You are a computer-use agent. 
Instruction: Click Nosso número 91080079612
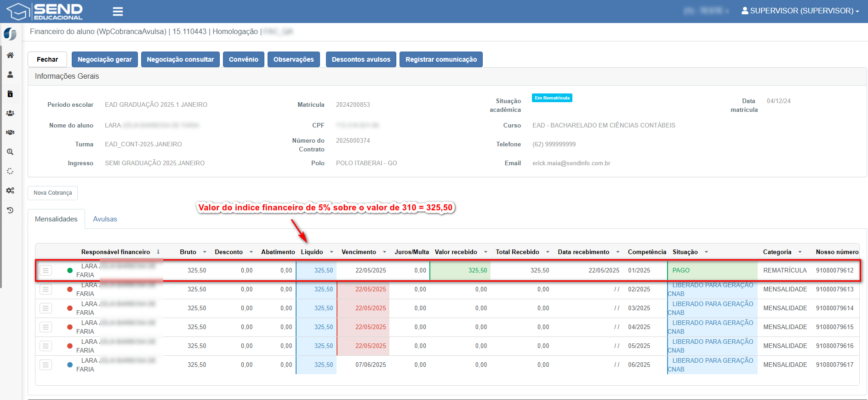coord(834,271)
